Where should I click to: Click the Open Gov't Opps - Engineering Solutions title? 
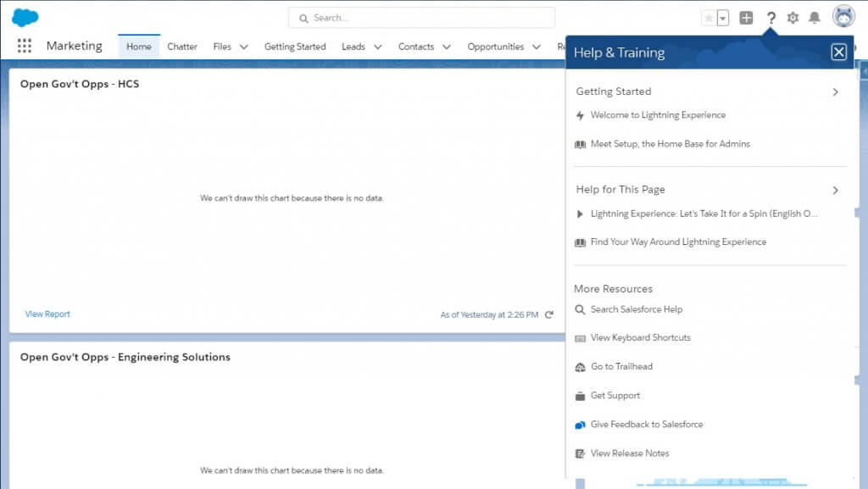coord(125,357)
